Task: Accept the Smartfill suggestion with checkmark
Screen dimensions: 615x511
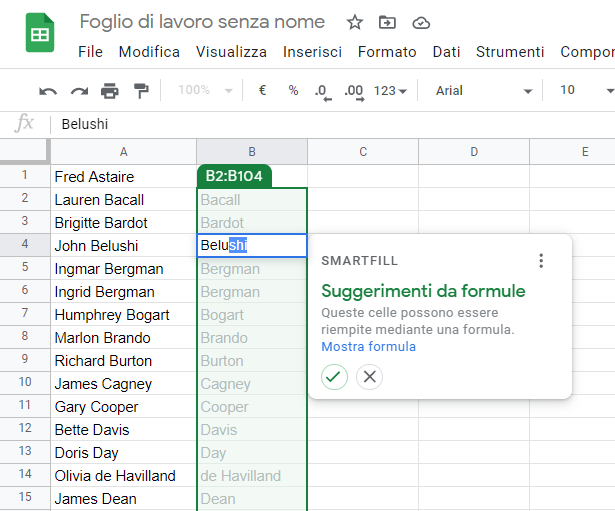Action: tap(334, 377)
